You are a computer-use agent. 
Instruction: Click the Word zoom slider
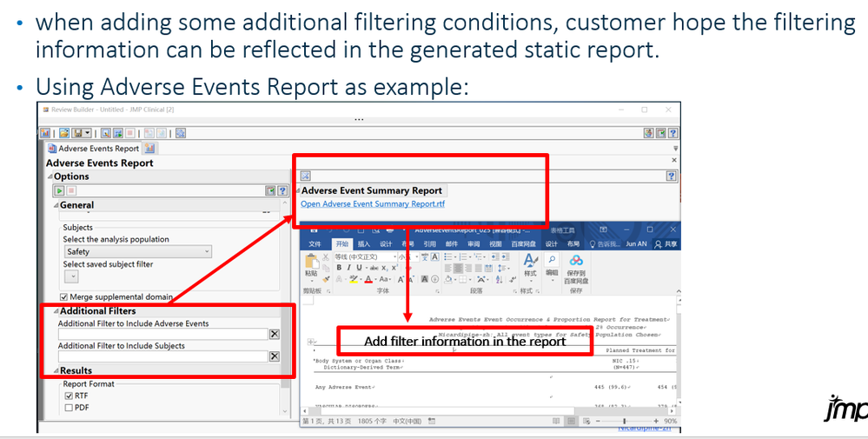(625, 422)
